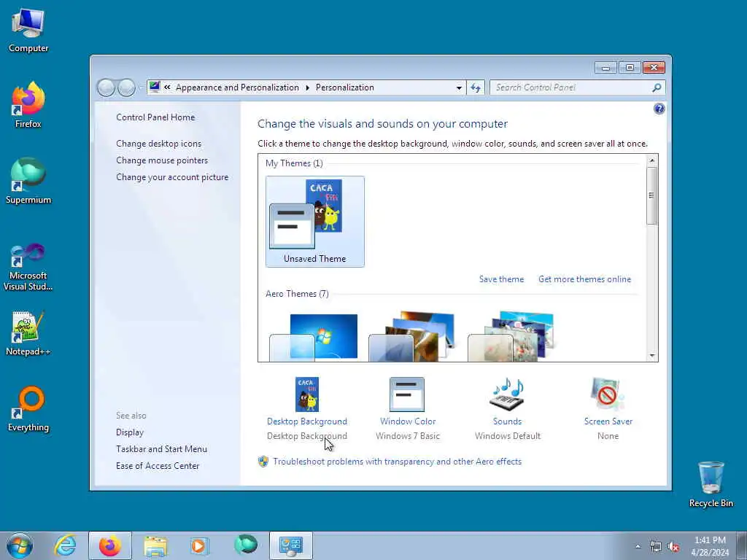Click the taskbar clock and date
This screenshot has width=747, height=560.
[710, 546]
